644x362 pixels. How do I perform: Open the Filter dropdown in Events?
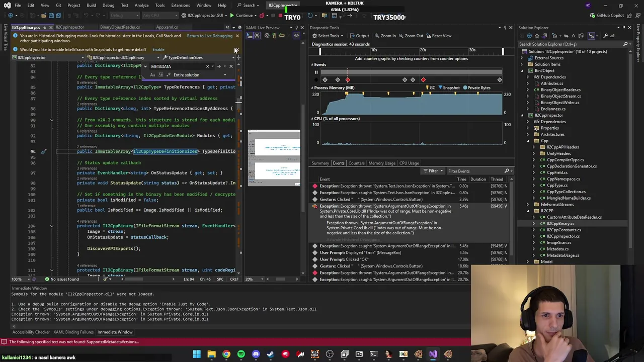click(x=433, y=171)
